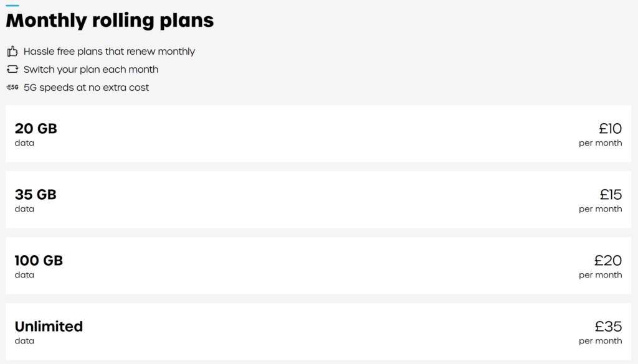The width and height of the screenshot is (638, 364).
Task: Click 'Switch your plan each month' text
Action: tap(91, 70)
